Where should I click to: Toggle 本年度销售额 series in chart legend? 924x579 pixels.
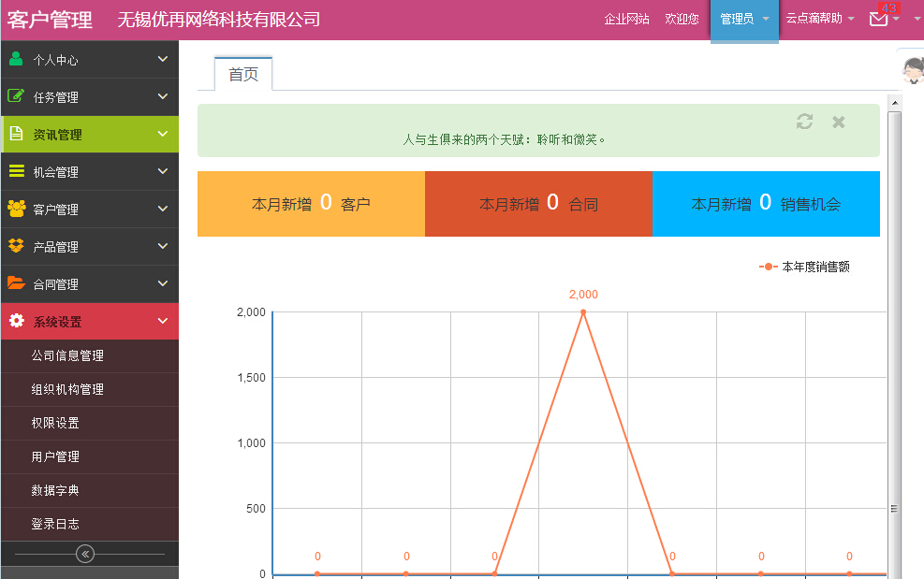[x=805, y=267]
